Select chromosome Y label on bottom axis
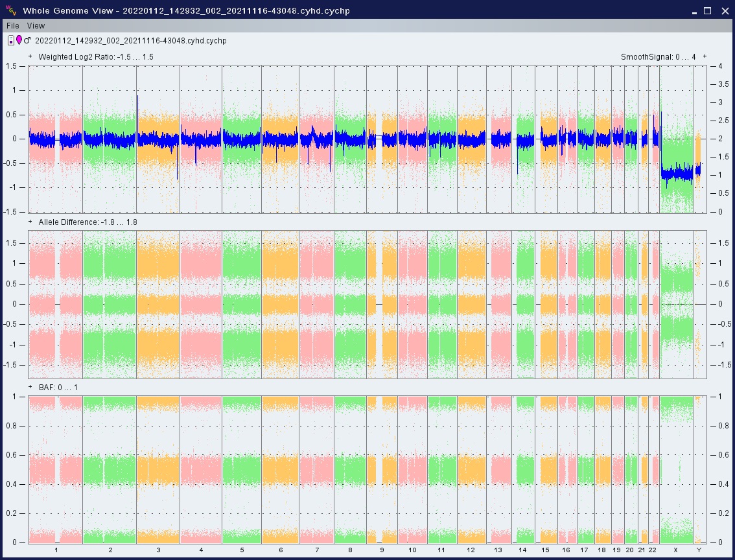Viewport: 735px width, 560px height. (x=699, y=550)
